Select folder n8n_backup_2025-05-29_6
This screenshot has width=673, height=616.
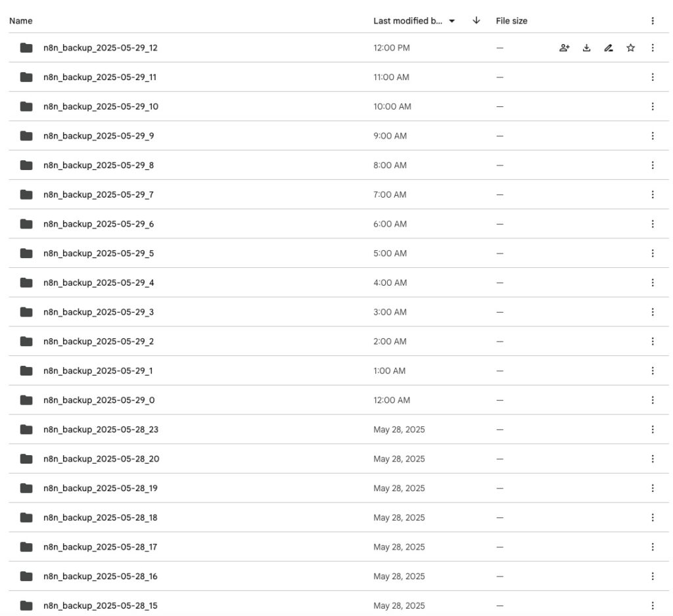pyautogui.click(x=338, y=224)
